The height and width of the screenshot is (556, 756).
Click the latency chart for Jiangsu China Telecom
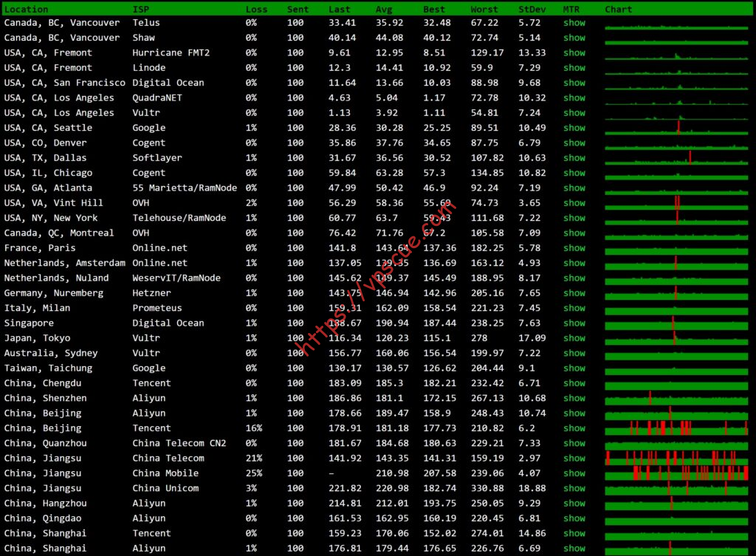click(x=676, y=458)
